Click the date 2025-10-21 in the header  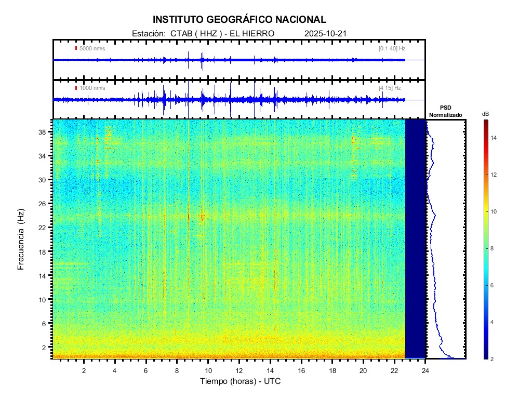click(325, 34)
